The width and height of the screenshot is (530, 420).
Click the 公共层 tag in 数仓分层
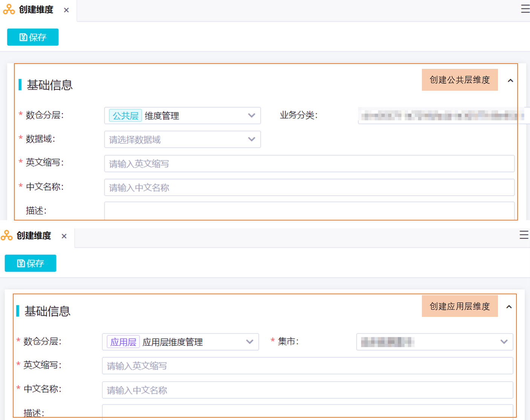125,116
